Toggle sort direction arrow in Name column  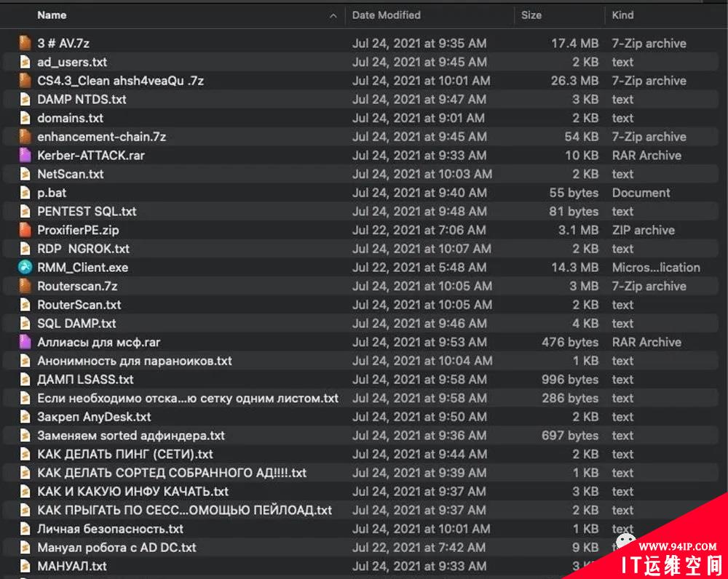333,16
